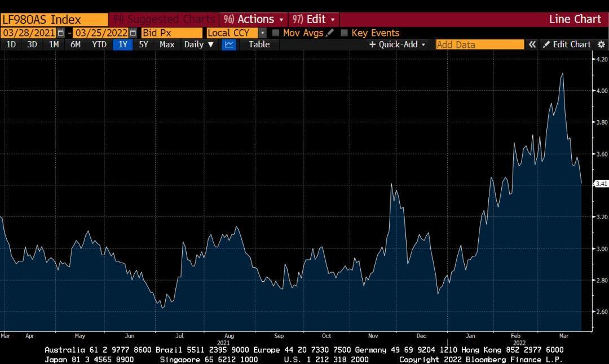Click the moving averages pencil edit icon
Viewport: 609px width, 364px height.
click(330, 33)
